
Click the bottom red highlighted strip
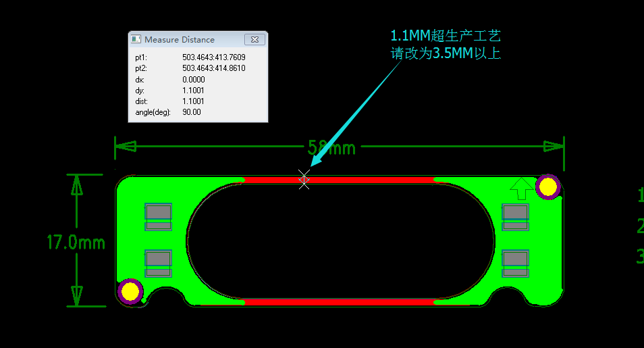coord(338,301)
